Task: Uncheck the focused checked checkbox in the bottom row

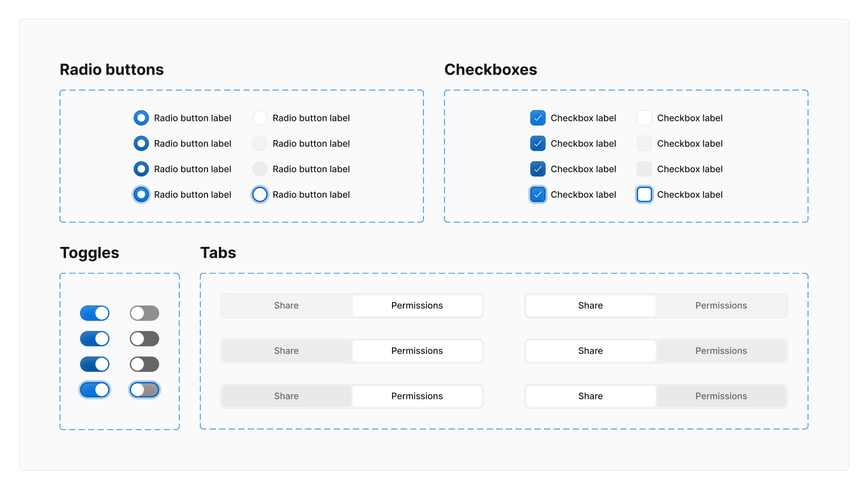Action: tap(538, 194)
